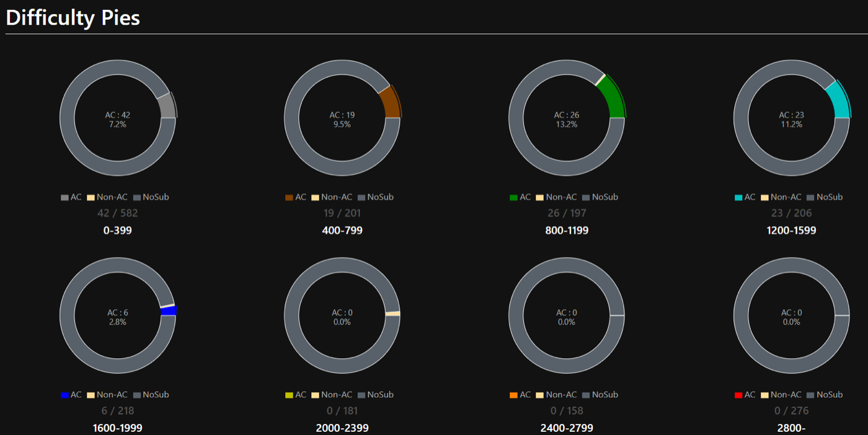
Task: Toggle AC legend in 800-1199 chart
Action: point(520,197)
